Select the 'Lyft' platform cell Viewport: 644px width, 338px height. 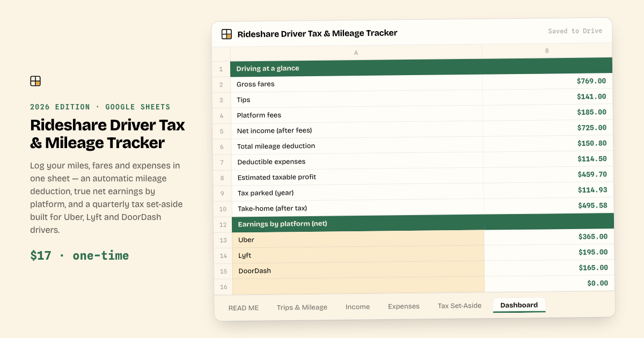click(358, 255)
